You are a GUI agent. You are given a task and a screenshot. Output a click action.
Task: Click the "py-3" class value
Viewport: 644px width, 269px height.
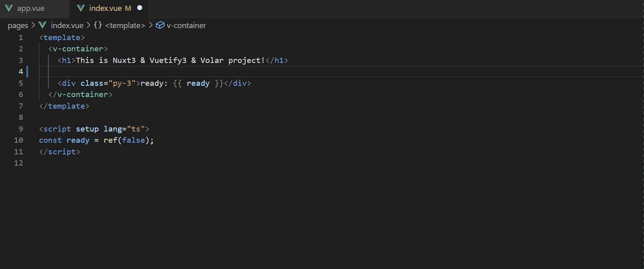pos(122,83)
